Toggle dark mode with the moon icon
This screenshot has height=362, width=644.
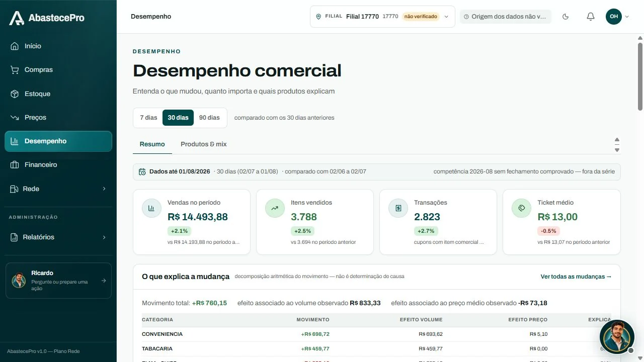(x=566, y=17)
